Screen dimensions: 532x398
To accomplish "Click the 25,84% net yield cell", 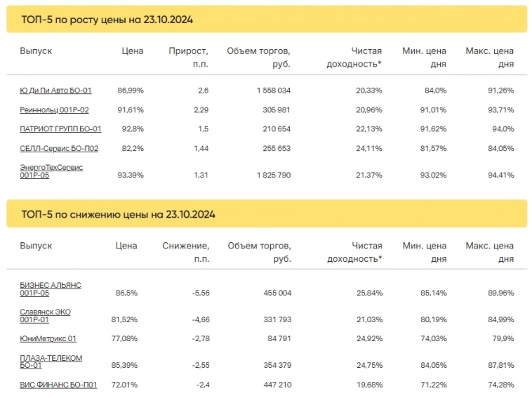I will click(x=369, y=293).
